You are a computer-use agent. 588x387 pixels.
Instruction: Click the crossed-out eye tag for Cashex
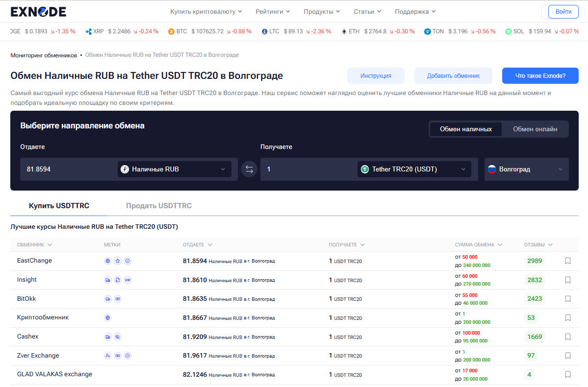coord(118,337)
